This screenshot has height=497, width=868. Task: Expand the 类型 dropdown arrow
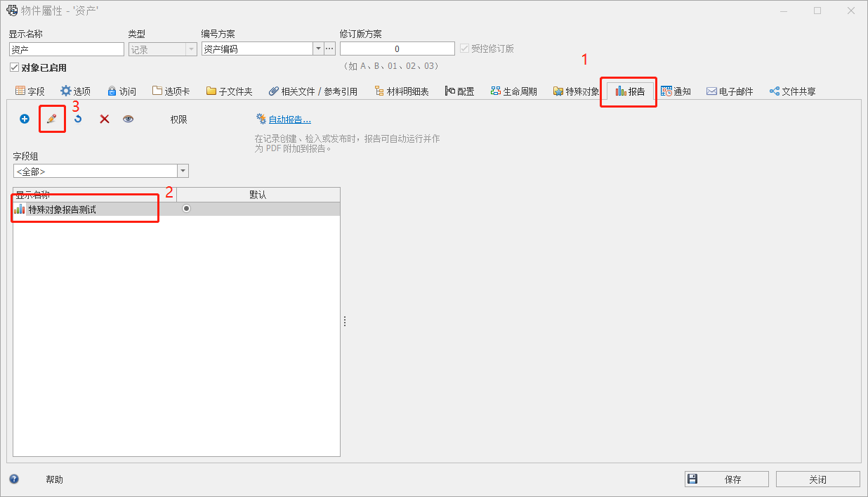click(x=191, y=49)
